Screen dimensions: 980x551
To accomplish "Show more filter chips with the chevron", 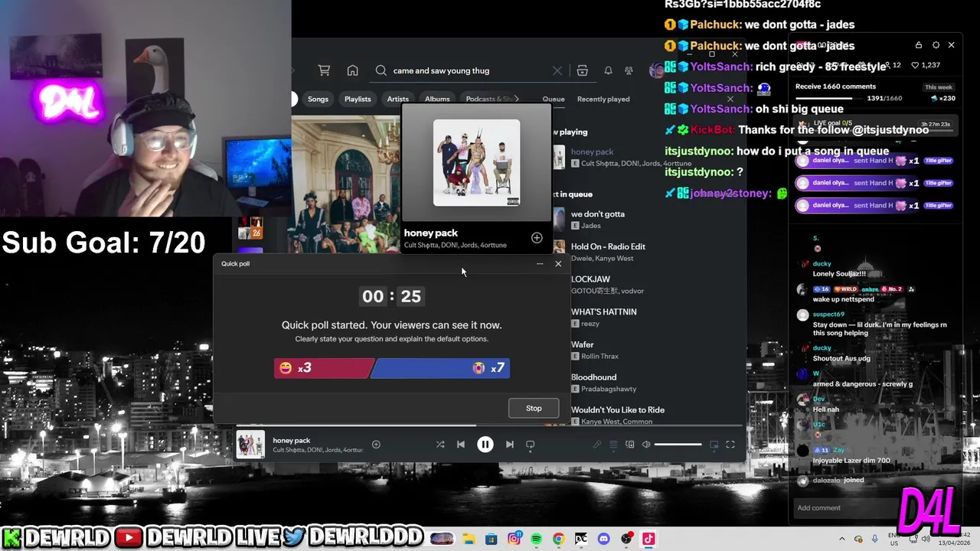I will pos(517,99).
